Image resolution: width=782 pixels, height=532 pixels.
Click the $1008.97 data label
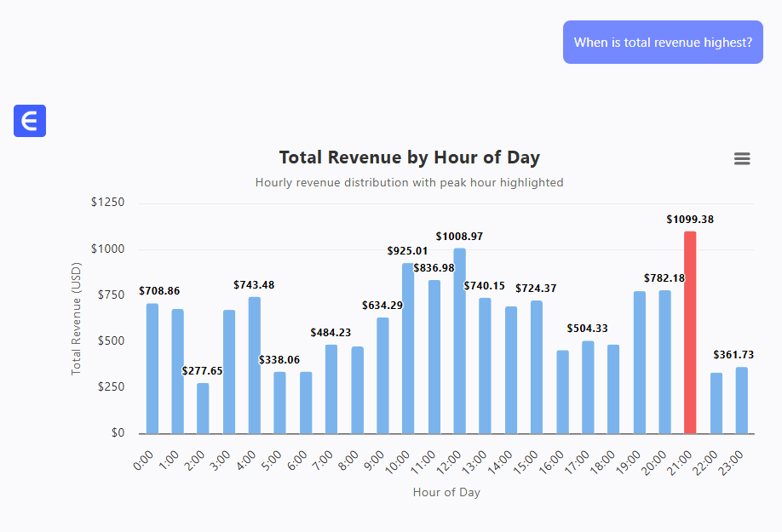pos(459,236)
